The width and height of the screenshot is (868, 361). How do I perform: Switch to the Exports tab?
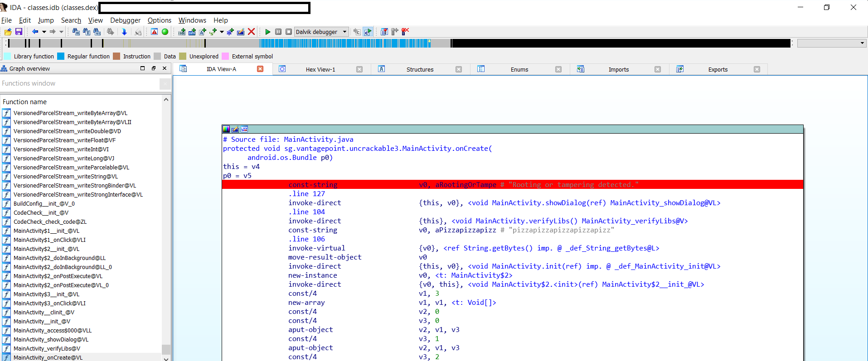point(718,69)
